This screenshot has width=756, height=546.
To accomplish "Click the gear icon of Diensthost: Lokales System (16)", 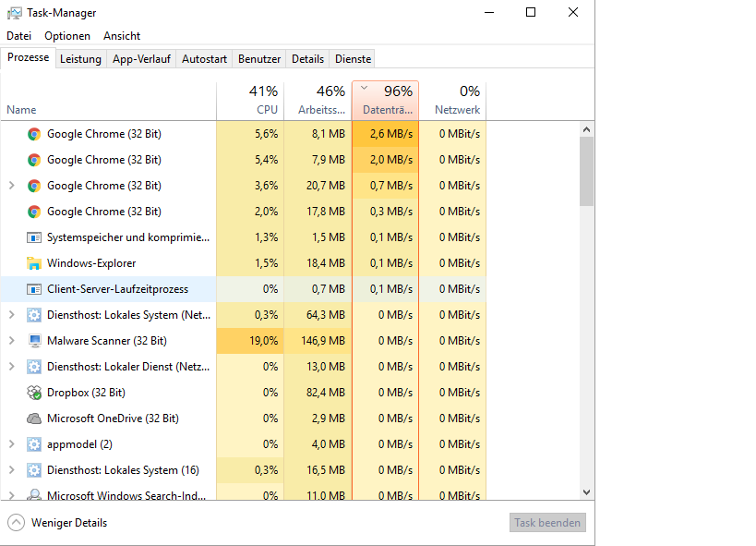I will (34, 470).
